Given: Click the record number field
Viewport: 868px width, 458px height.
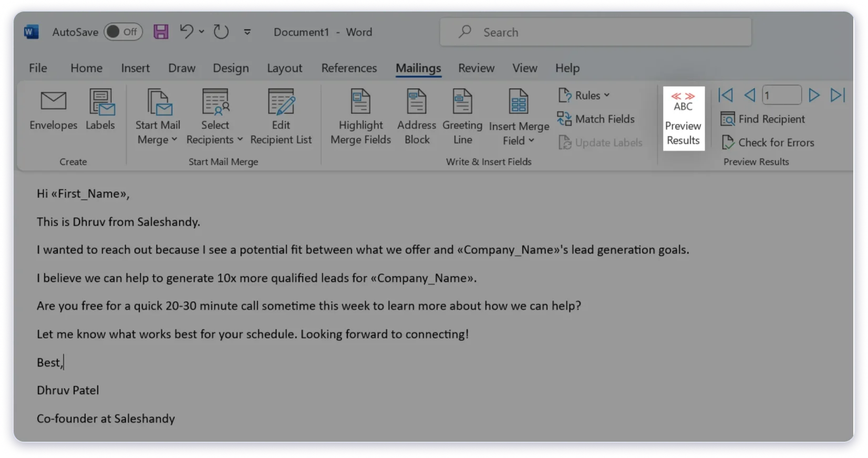Looking at the screenshot, I should pyautogui.click(x=782, y=95).
